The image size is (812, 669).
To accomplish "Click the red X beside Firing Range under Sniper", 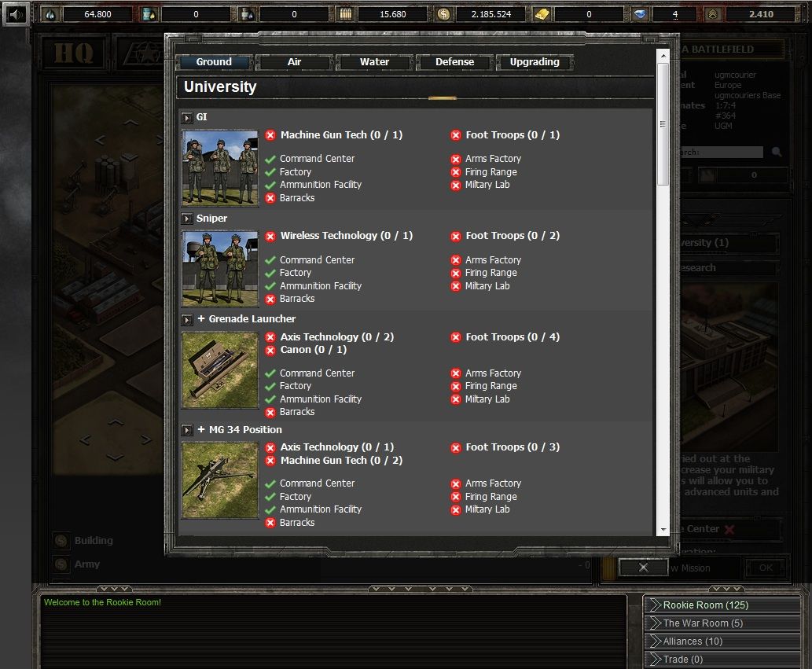I will pyautogui.click(x=456, y=272).
